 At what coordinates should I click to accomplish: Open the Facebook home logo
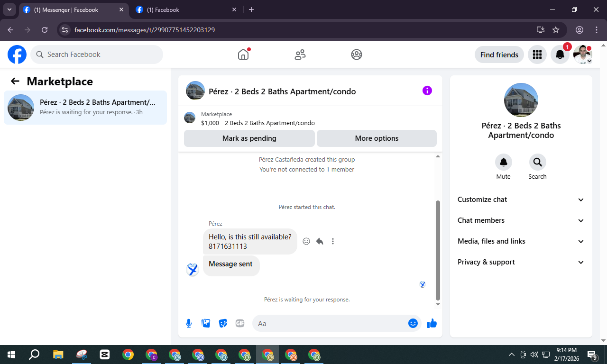(17, 55)
